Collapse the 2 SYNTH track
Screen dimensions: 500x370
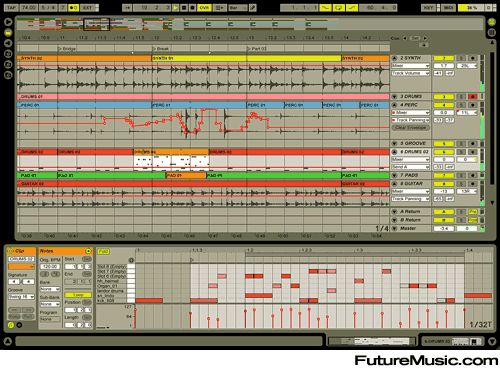coord(394,58)
